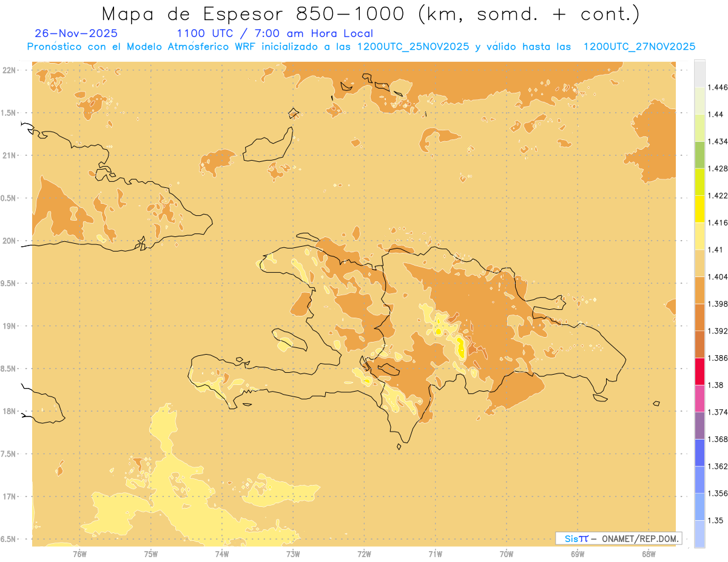Click the green swatch in the color legend
Image resolution: width=728 pixels, height=562 pixels.
699,155
